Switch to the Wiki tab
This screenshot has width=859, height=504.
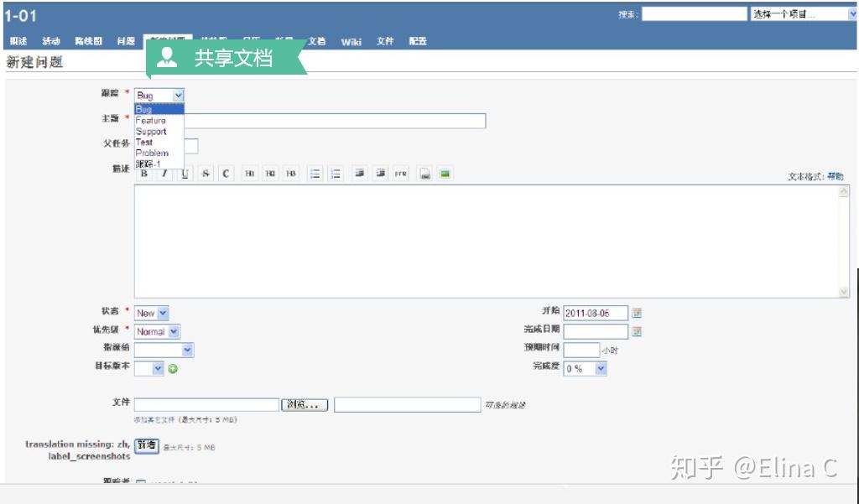tap(351, 41)
